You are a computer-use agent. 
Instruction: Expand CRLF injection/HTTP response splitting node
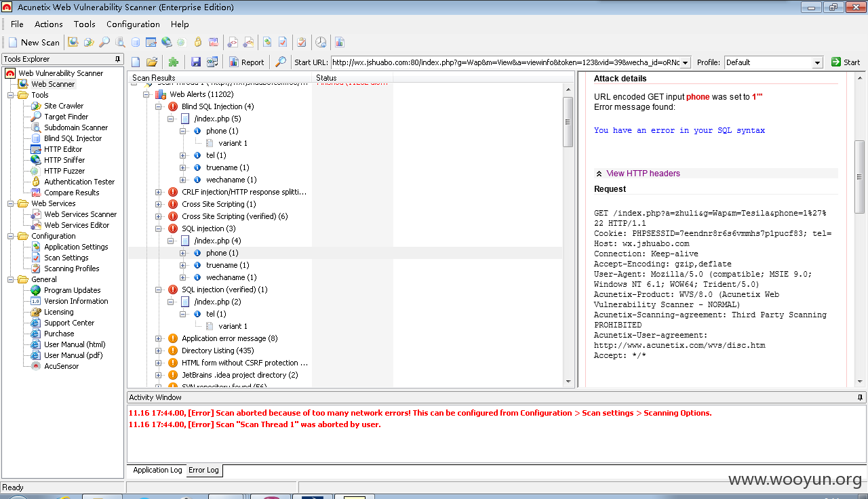(159, 192)
